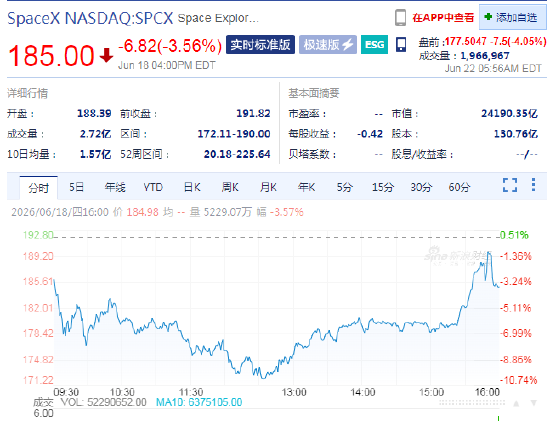Switch to the 年K chart tab
Viewport: 550px width, 421px height.
(307, 187)
